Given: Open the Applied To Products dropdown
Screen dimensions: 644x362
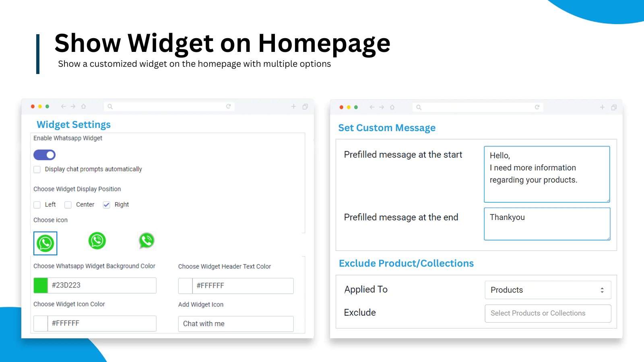Looking at the screenshot, I should pos(547,290).
